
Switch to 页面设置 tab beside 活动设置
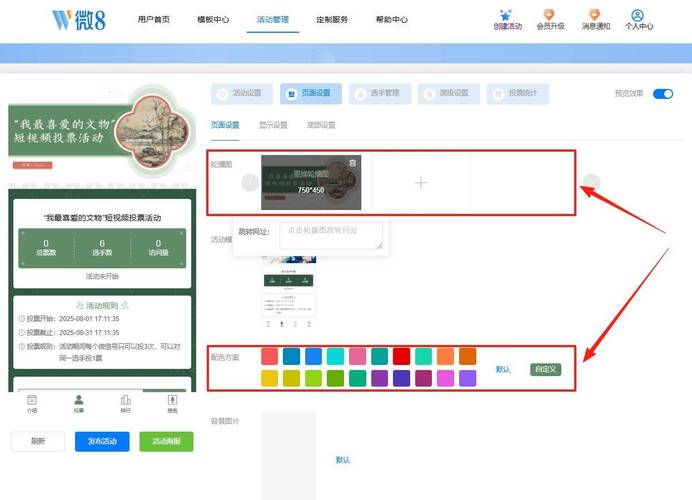[311, 94]
